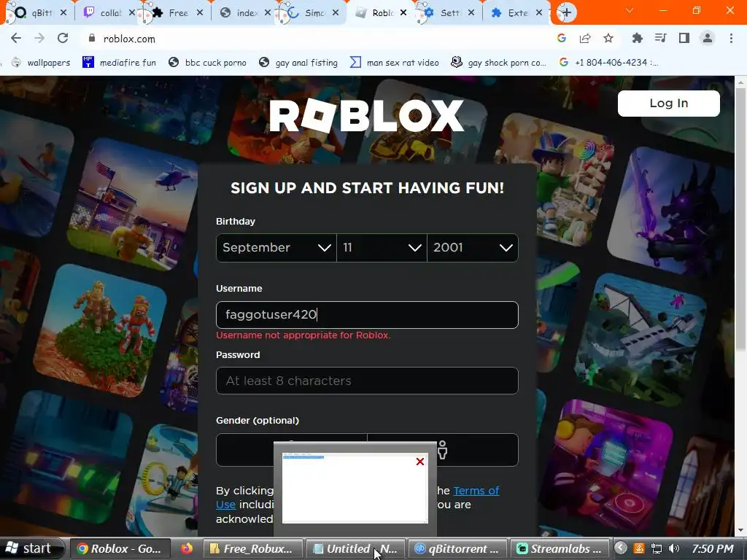The image size is (747, 560).
Task: Bookmark this page with the star icon
Action: point(608,38)
